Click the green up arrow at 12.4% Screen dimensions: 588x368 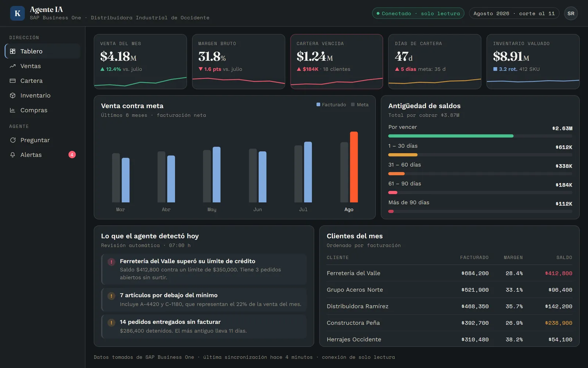(x=103, y=69)
